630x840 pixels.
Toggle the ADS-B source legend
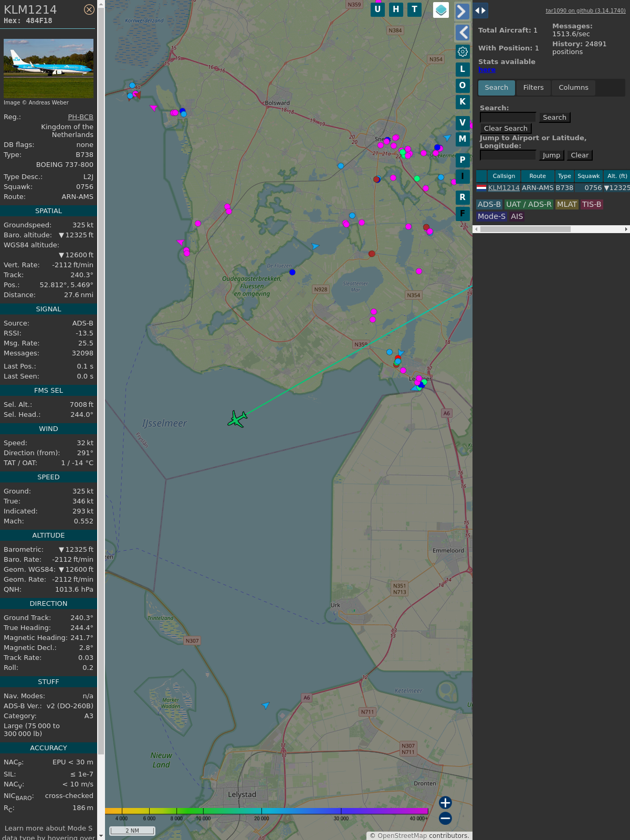coord(489,205)
